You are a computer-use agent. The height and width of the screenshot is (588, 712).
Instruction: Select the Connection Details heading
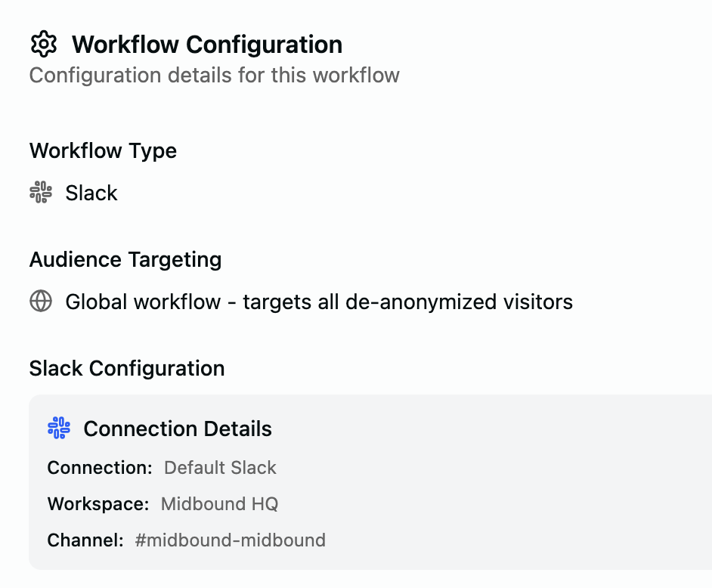tap(177, 428)
